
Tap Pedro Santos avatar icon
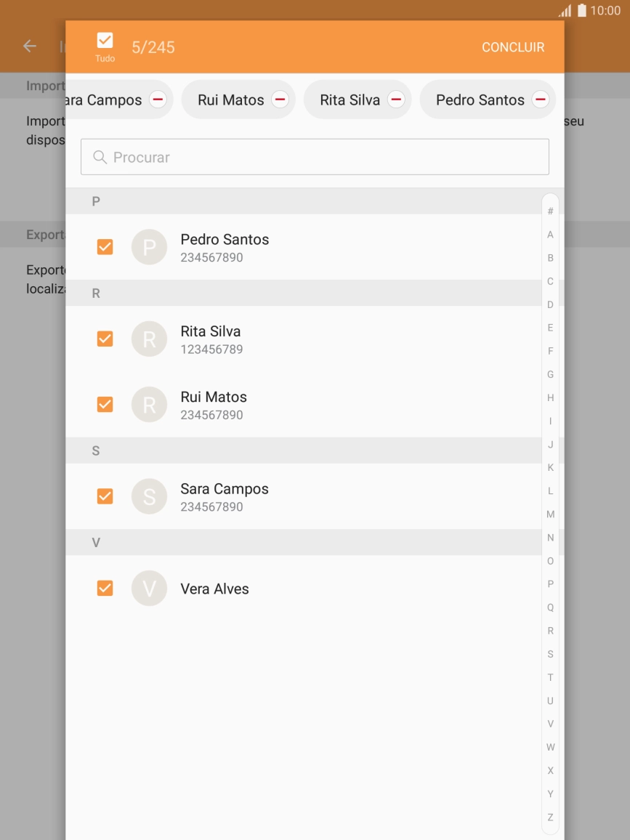tap(149, 247)
